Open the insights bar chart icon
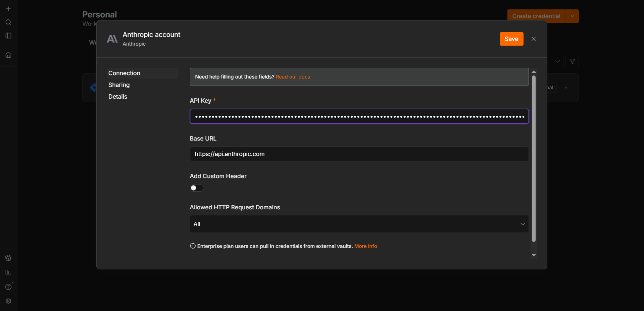 pos(8,272)
